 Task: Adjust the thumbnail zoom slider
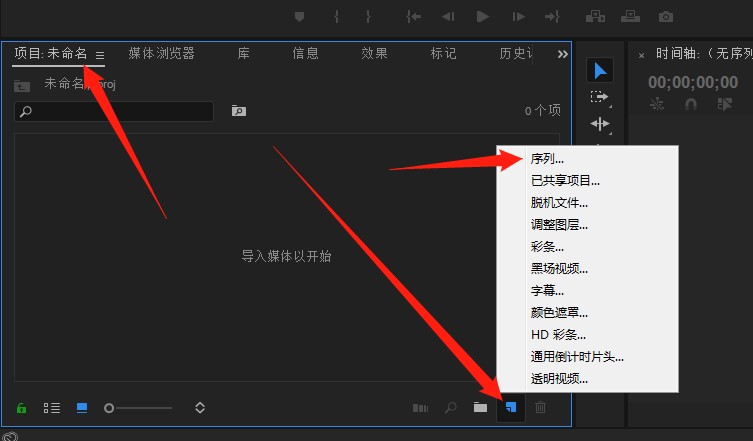coord(138,408)
